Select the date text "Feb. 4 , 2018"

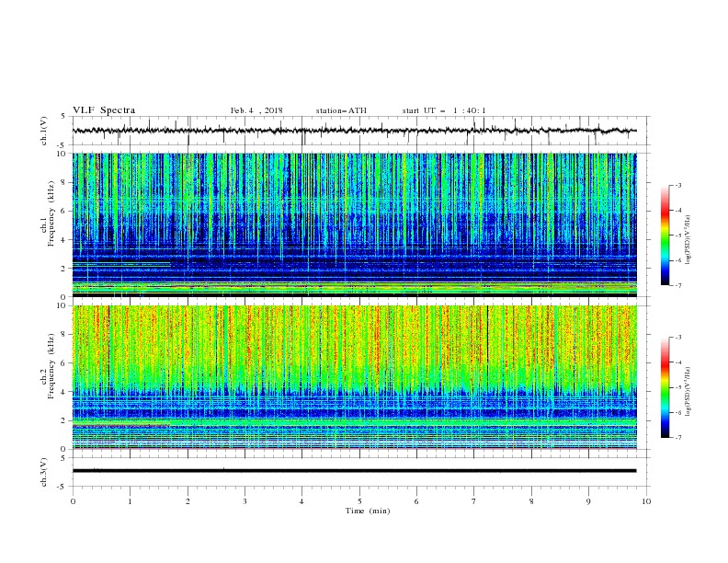[x=256, y=110]
